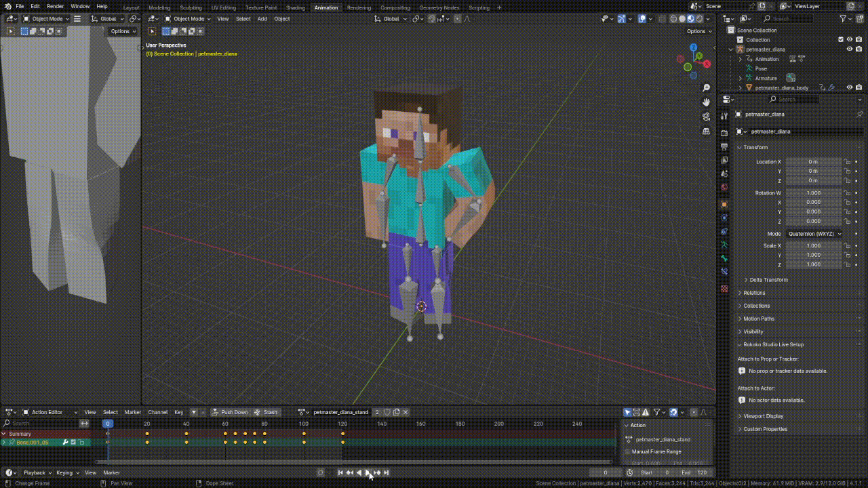Push Down the action to NLA
The image size is (868, 488).
point(230,412)
